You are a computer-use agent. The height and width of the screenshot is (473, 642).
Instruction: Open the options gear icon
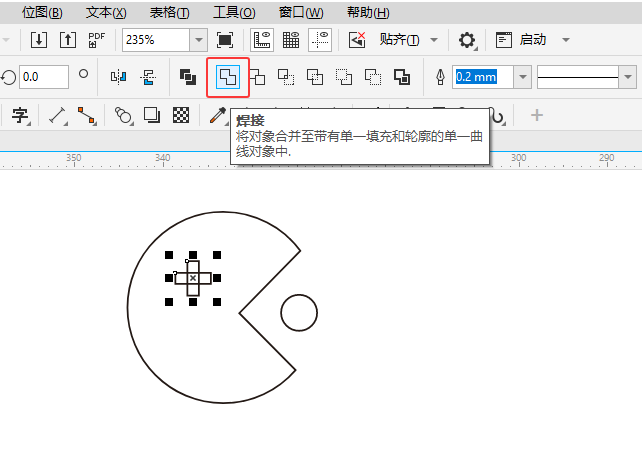pyautogui.click(x=467, y=40)
